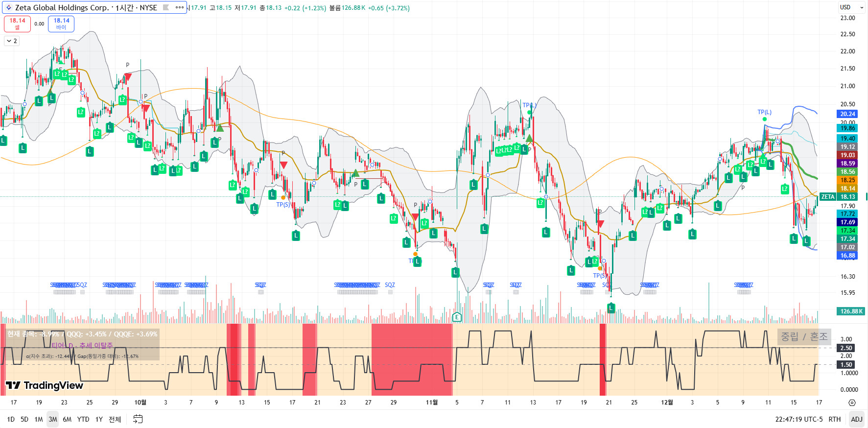Click the 19.86 teal price label

[x=847, y=128]
